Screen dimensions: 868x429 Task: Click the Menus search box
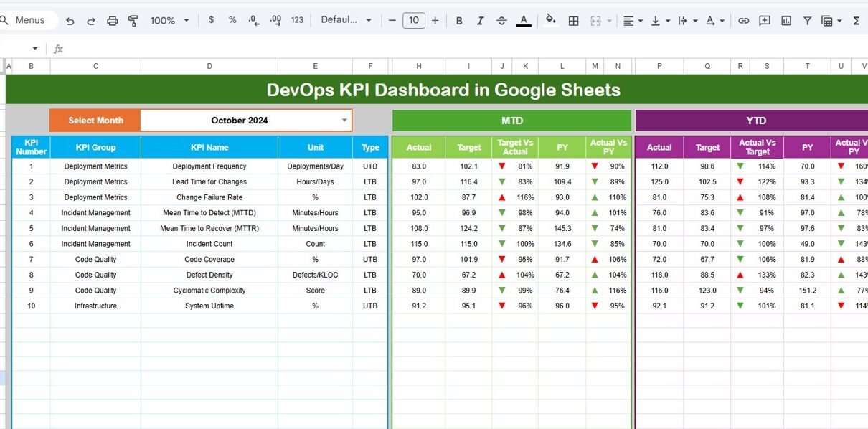[29, 20]
